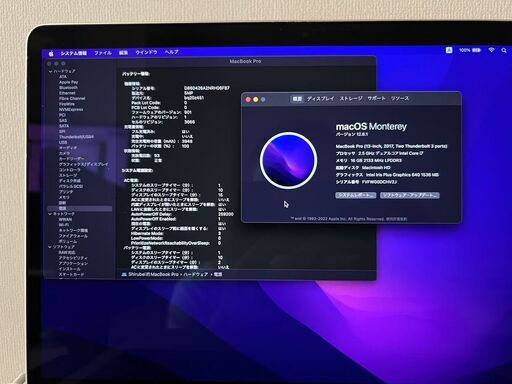Select コントローラ in the sidebar

(69, 170)
